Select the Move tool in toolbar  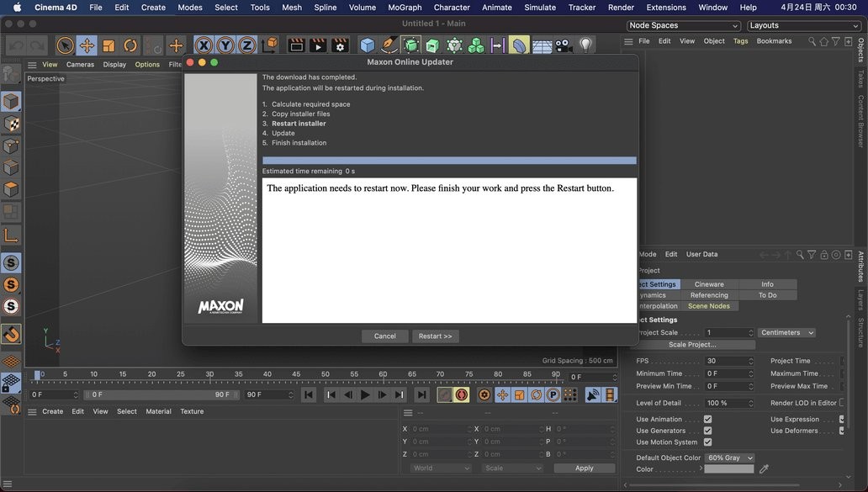coord(87,45)
